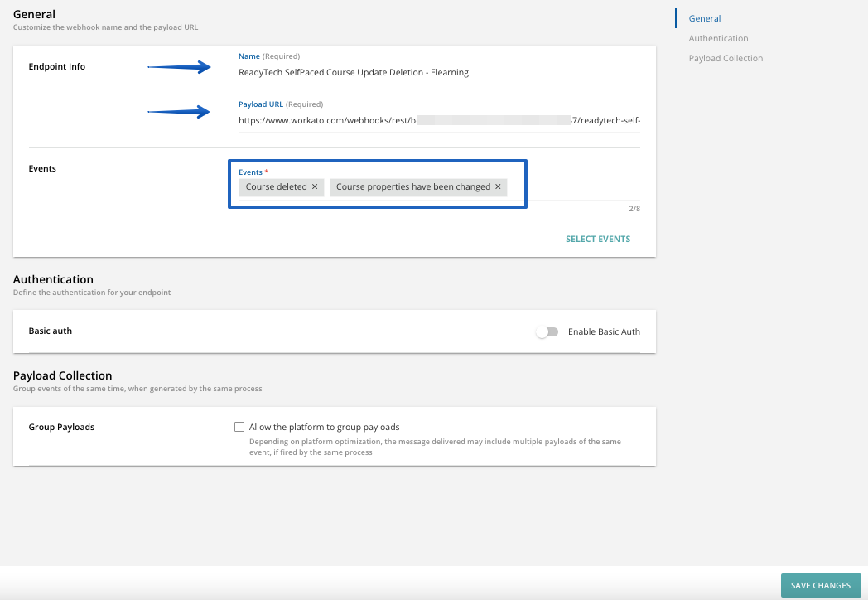The image size is (868, 600).
Task: Navigate to Authentication in the sidebar
Action: (x=718, y=37)
